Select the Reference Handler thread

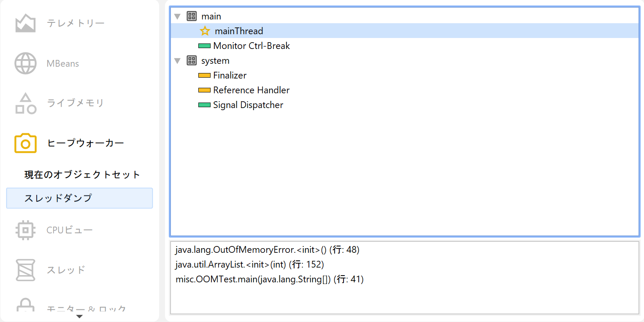coord(251,90)
